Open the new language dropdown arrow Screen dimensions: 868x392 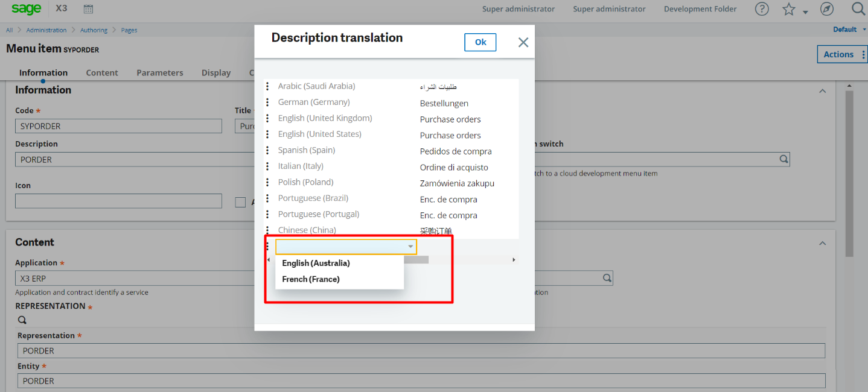point(410,246)
